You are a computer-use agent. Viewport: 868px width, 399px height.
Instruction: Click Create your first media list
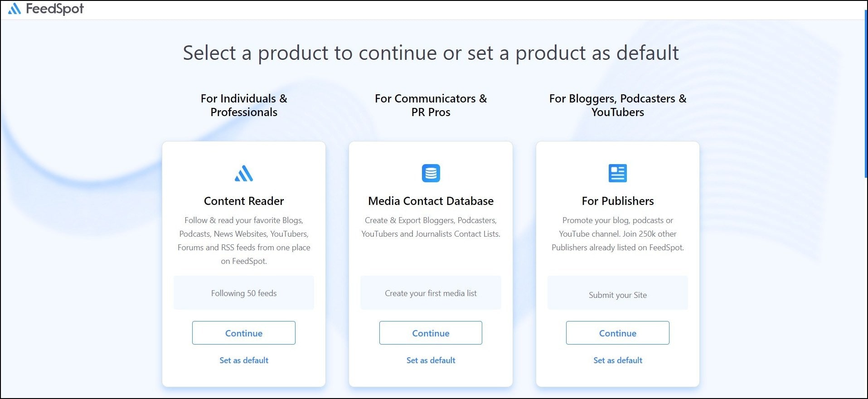pyautogui.click(x=430, y=293)
